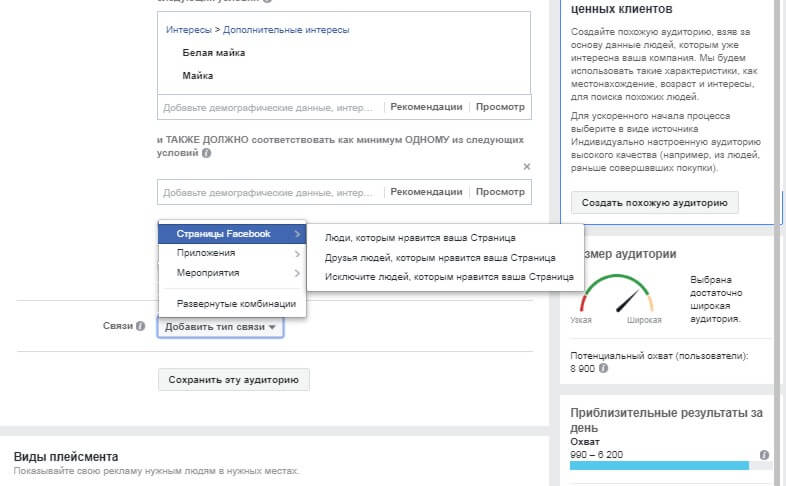This screenshot has width=786, height=486.
Task: Select 'Приложения' menu item
Action: (232, 253)
